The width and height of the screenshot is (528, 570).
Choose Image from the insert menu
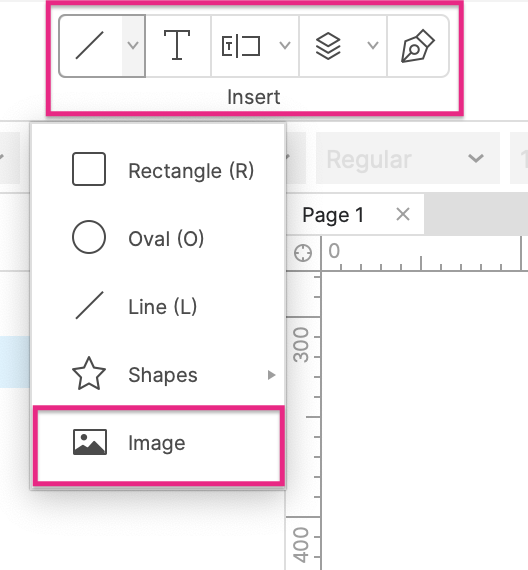(158, 444)
